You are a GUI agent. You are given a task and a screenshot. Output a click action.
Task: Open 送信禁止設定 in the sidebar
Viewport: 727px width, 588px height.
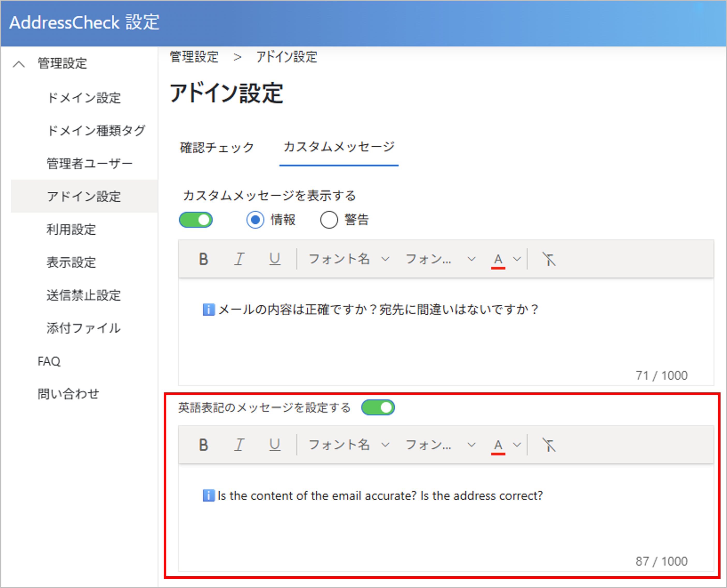point(84,295)
